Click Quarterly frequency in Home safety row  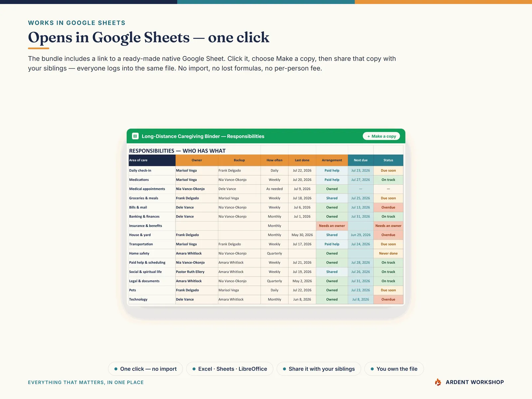[275, 253]
